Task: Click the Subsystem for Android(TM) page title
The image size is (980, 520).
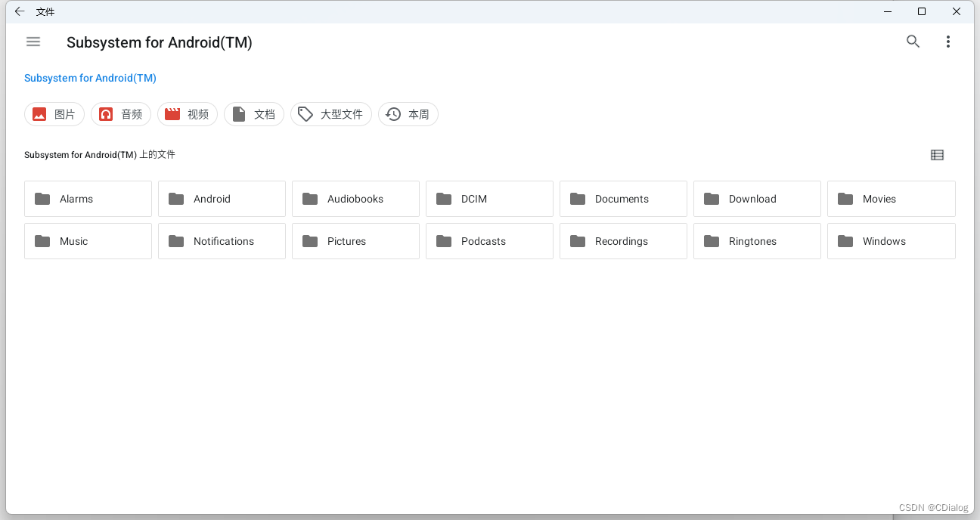Action: coord(160,42)
